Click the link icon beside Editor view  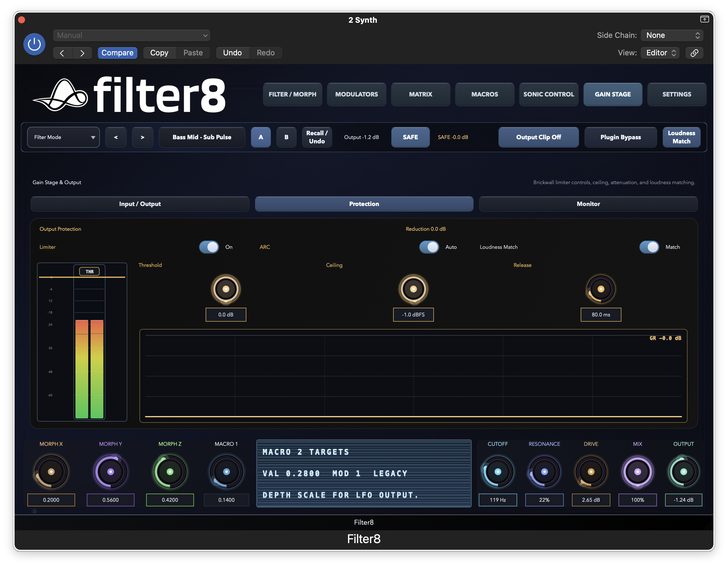point(694,53)
